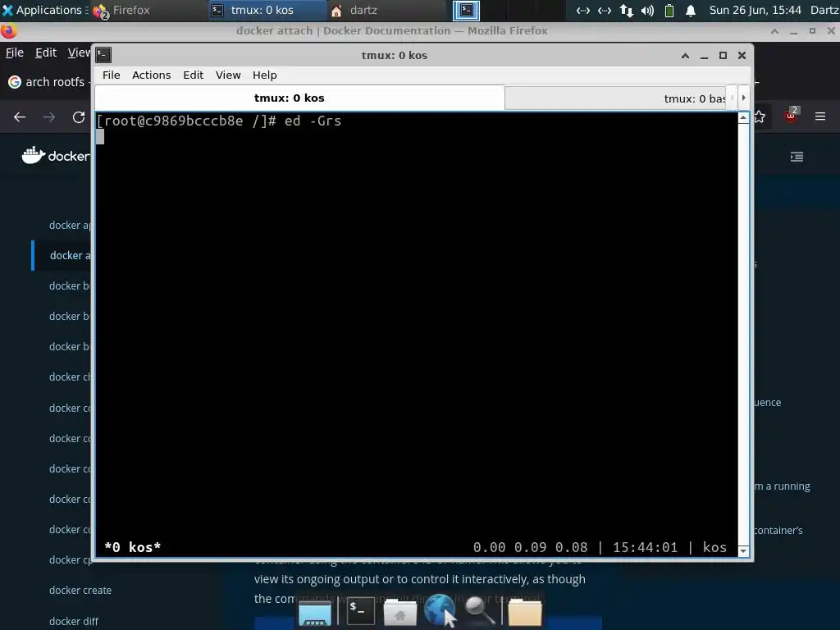Open the highlighted 'docker a' sidebar link
The height and width of the screenshot is (630, 840).
71,256
